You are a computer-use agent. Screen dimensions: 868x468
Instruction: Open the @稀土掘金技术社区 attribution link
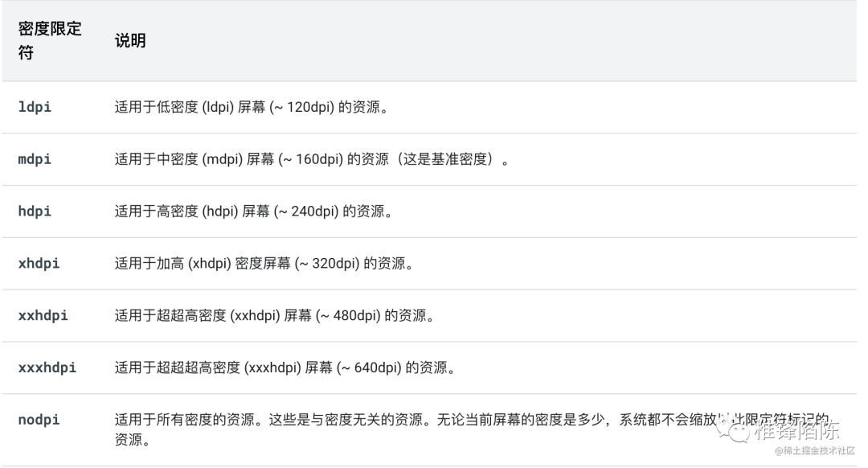pyautogui.click(x=817, y=450)
